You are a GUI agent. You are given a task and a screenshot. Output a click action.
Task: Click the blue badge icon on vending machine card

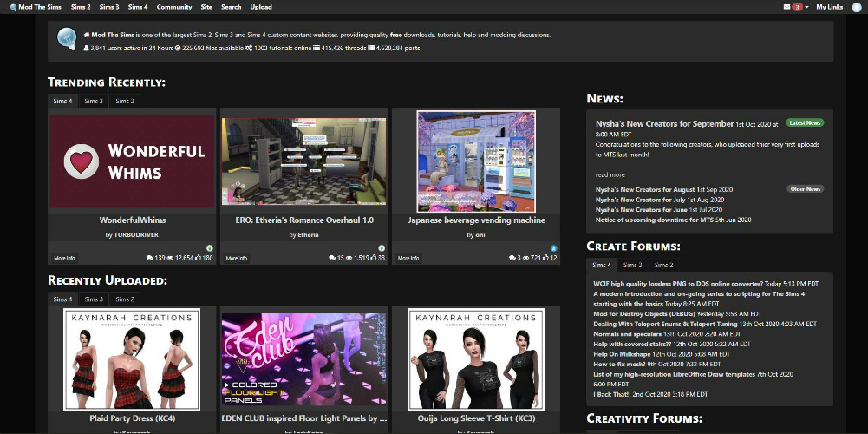pos(553,247)
